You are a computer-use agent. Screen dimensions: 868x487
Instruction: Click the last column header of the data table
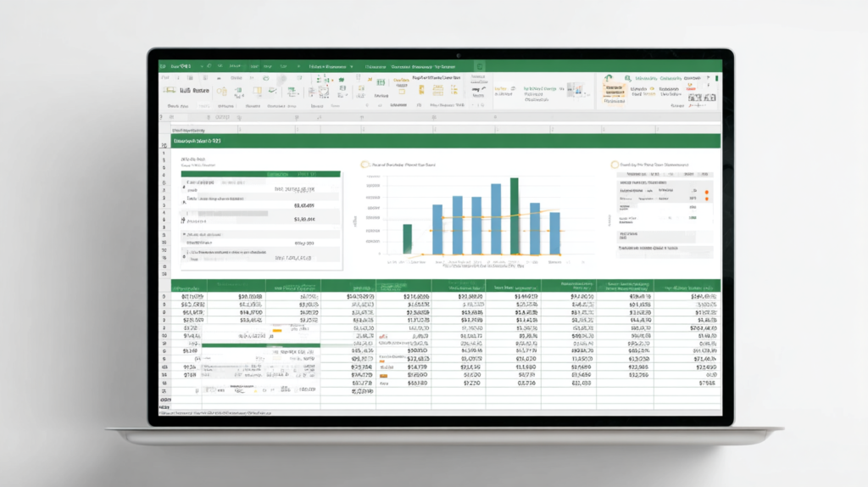tap(687, 287)
